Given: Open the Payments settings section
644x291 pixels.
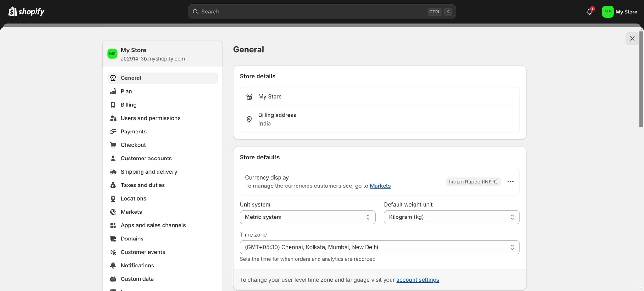Looking at the screenshot, I should [x=133, y=132].
